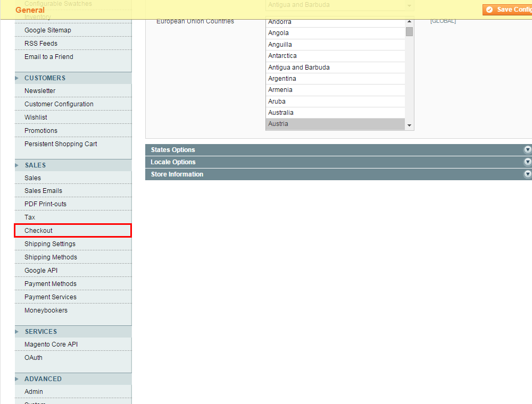Go to PDF Print-outs settings
The image size is (532, 404).
[x=73, y=204]
